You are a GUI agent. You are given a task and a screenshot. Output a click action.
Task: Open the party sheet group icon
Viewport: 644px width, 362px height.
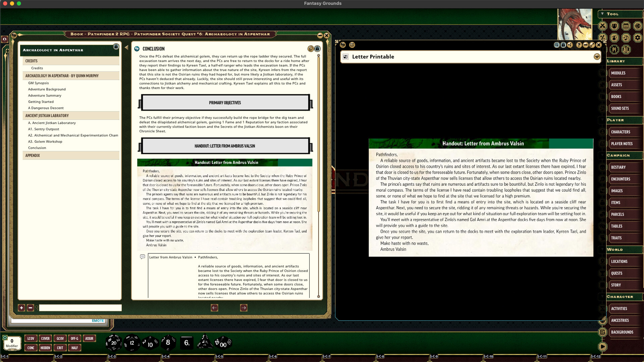(614, 26)
